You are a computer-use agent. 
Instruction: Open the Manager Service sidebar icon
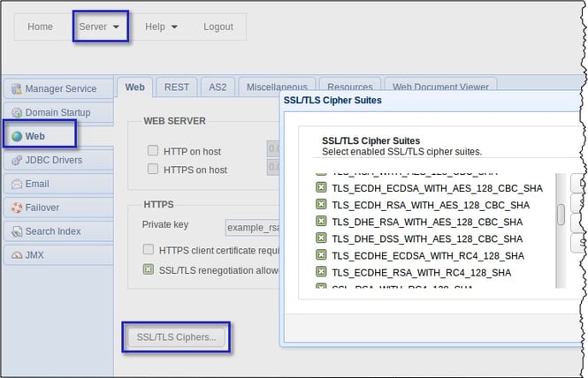[x=16, y=89]
